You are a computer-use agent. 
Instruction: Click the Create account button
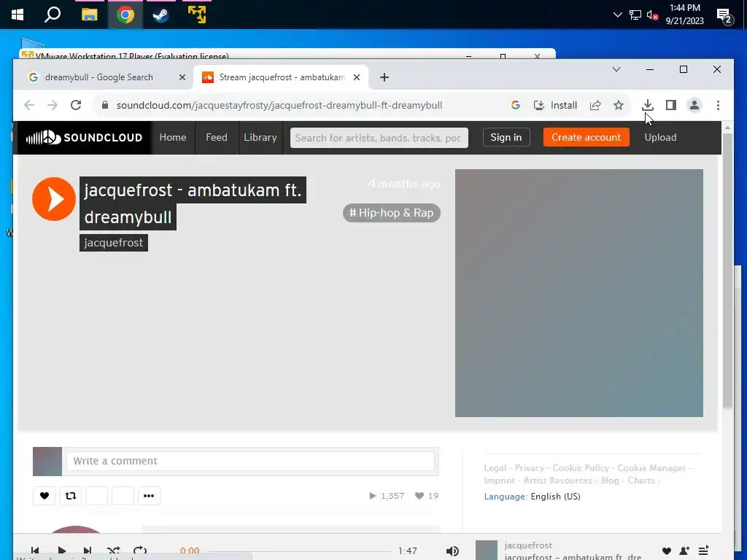586,138
